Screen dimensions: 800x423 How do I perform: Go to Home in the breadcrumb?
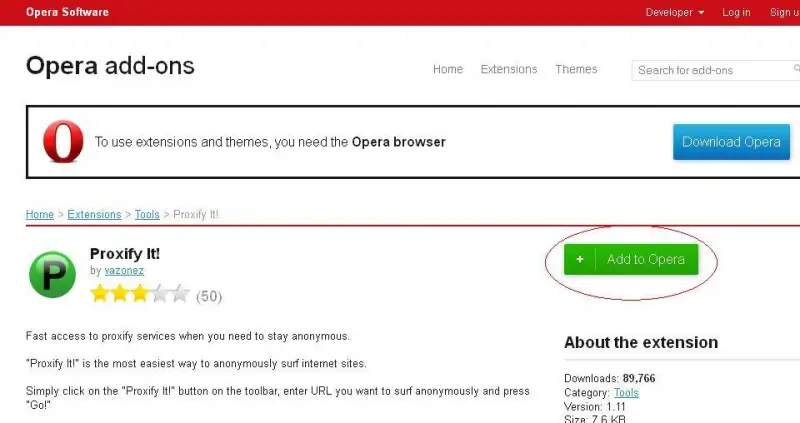[x=40, y=214]
